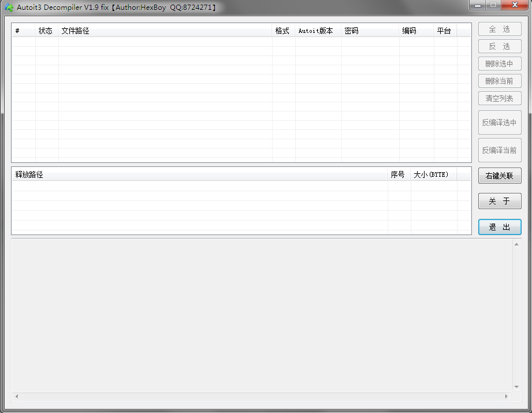The image size is (532, 413).
Task: Click the 反编译选中 button
Action: click(500, 122)
